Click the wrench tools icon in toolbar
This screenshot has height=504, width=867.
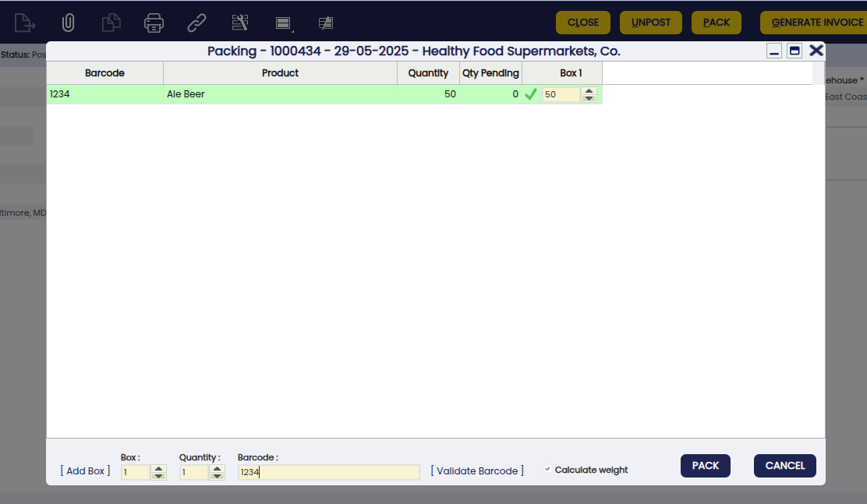click(240, 23)
